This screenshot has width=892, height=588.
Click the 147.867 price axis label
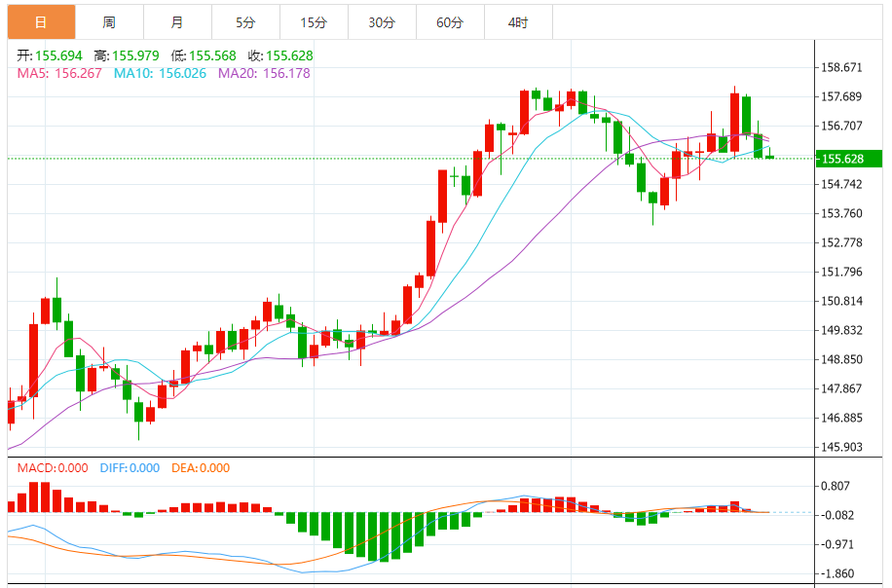coord(841,389)
